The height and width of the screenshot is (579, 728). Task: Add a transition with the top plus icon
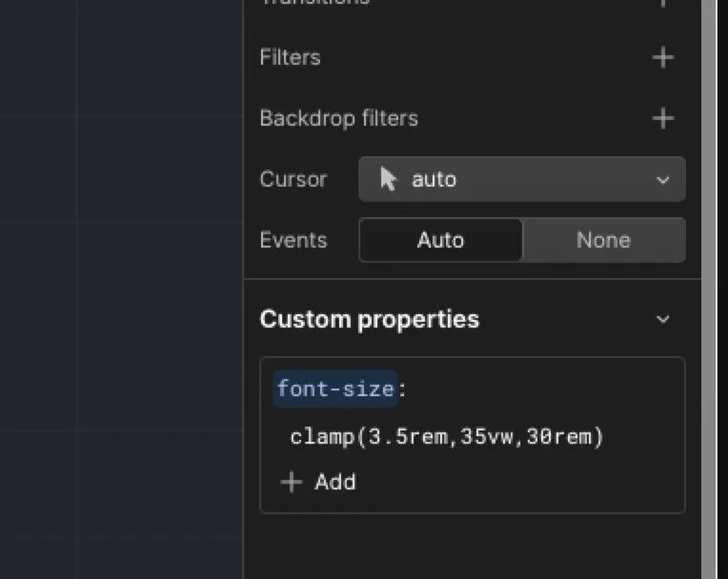pos(662,3)
